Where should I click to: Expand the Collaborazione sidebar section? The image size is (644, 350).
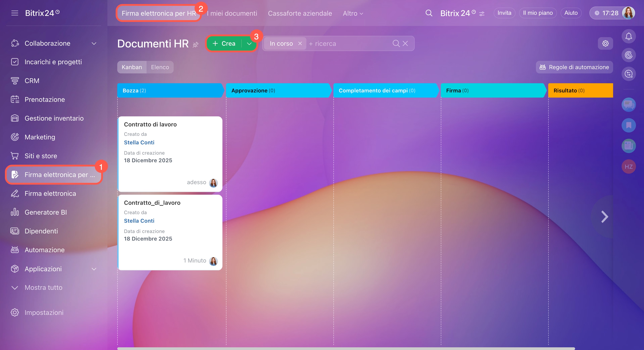pyautogui.click(x=94, y=43)
